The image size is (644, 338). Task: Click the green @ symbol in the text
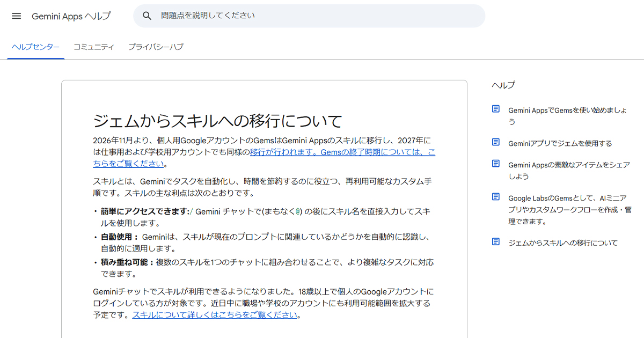coord(298,211)
